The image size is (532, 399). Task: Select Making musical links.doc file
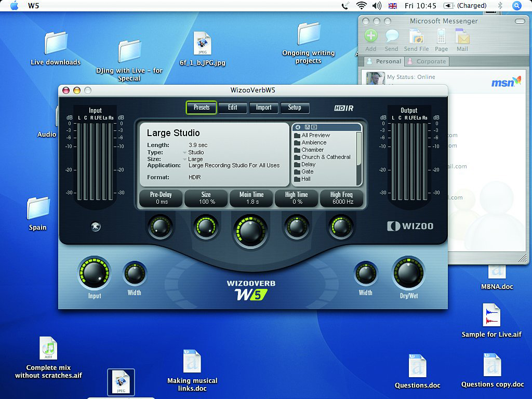point(192,371)
